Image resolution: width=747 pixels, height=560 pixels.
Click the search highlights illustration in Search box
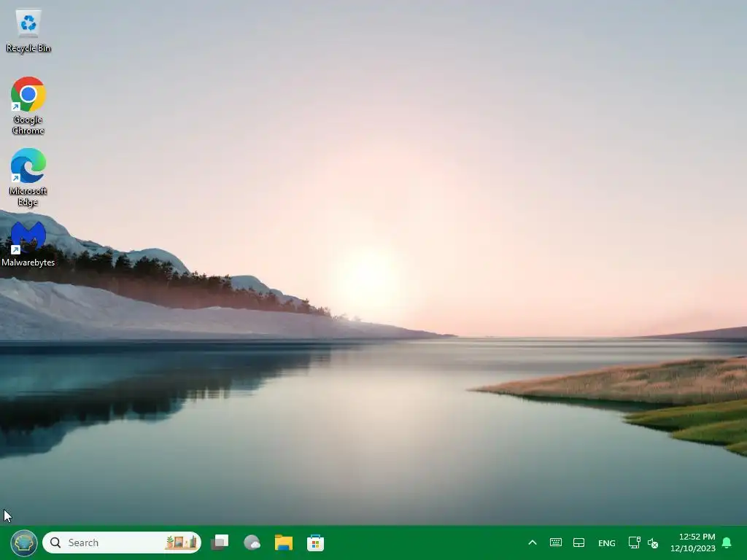[x=181, y=542]
